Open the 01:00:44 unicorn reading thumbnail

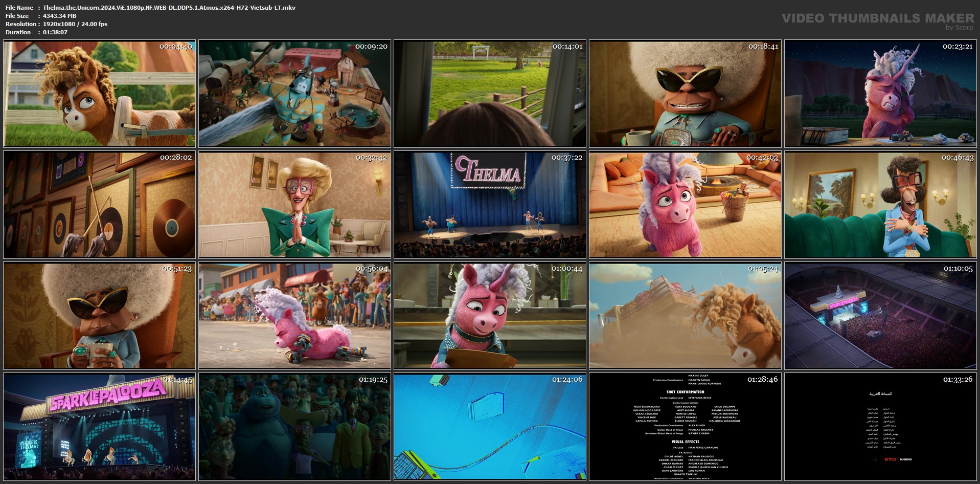point(490,316)
